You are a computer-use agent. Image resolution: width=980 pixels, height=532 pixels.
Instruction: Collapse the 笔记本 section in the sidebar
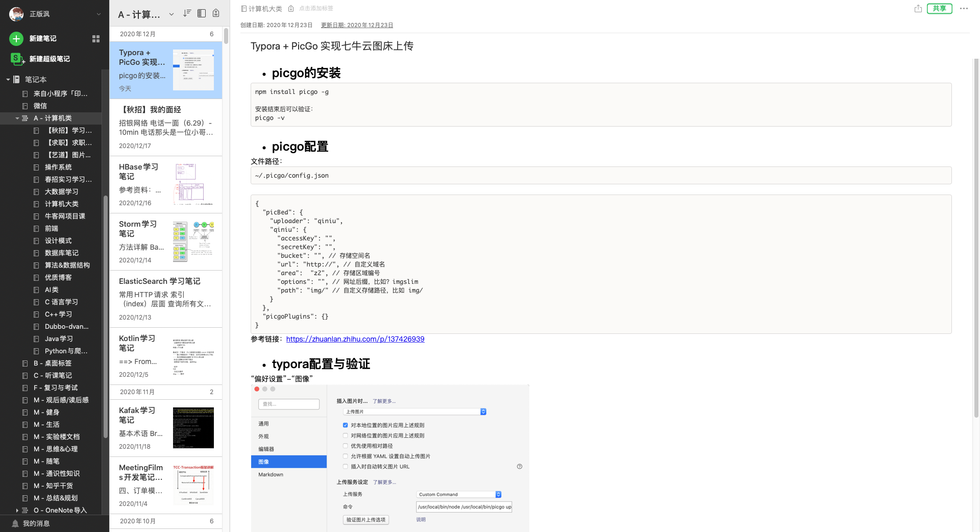click(8, 79)
